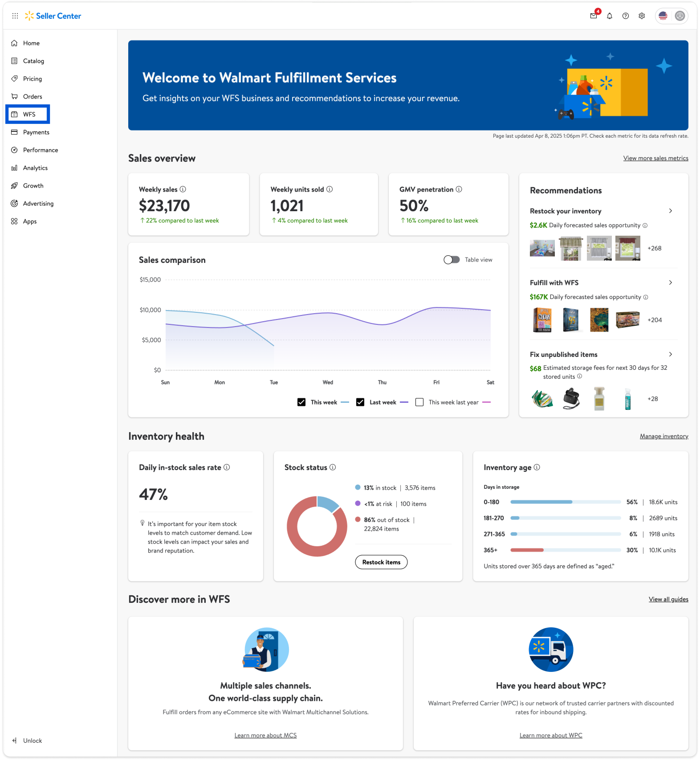Open the user profile avatar
700x761 pixels.
(x=680, y=16)
